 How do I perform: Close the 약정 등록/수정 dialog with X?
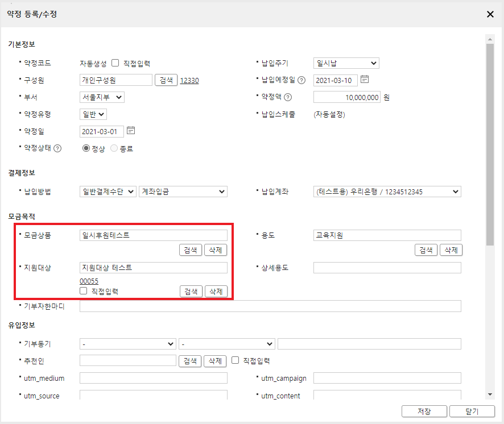click(490, 14)
